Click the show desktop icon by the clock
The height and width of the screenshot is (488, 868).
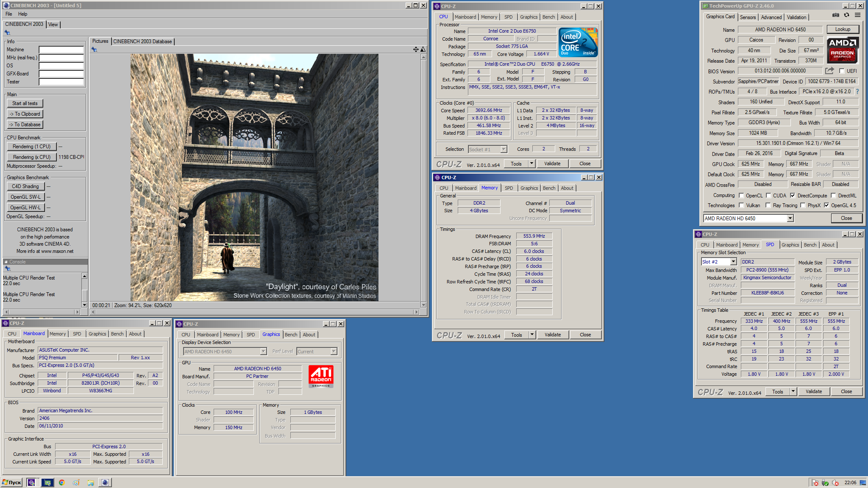click(x=863, y=482)
